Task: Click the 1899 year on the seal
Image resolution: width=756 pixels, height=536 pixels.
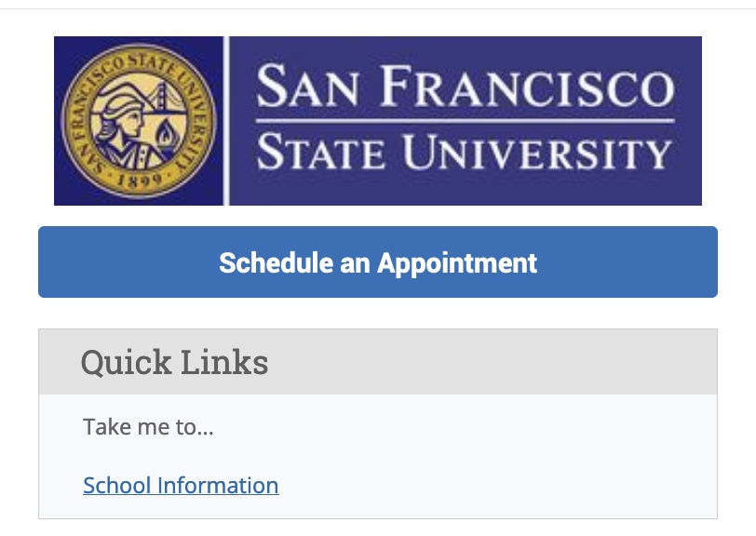Action: [x=140, y=181]
